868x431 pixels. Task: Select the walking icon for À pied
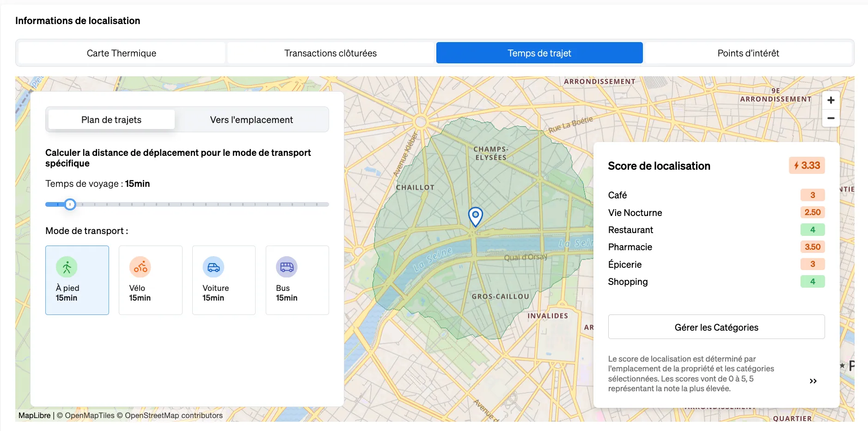coord(67,267)
